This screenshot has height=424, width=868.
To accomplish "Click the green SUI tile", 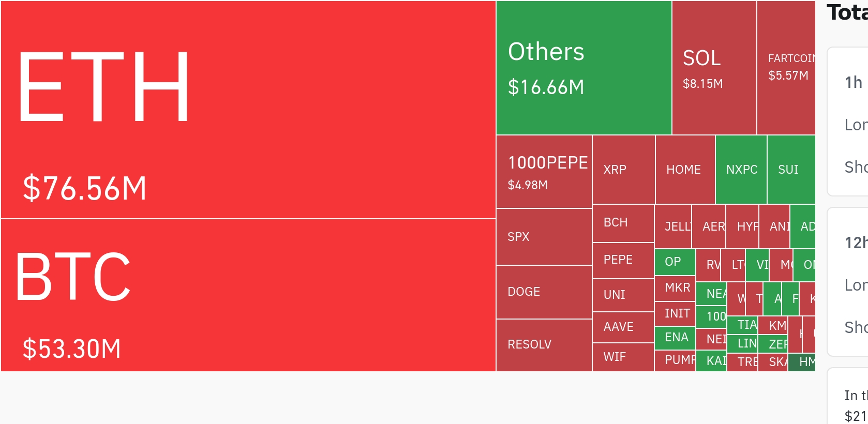I will point(791,170).
